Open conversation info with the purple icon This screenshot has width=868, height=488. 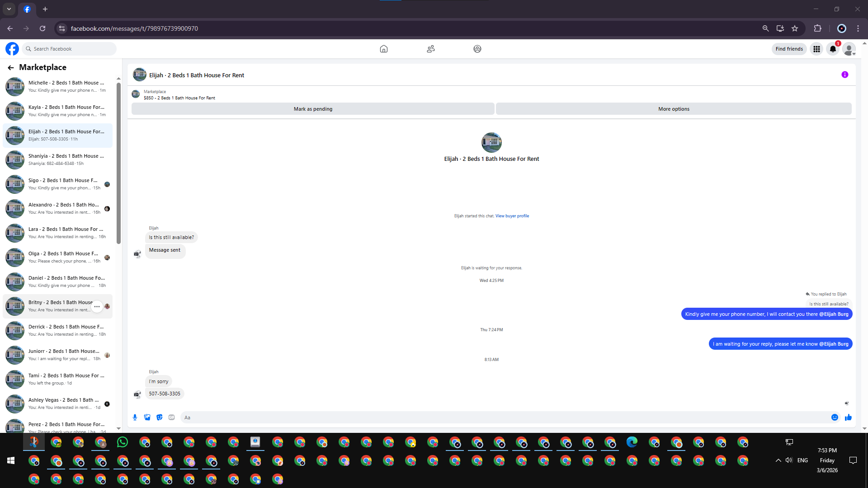click(844, 75)
